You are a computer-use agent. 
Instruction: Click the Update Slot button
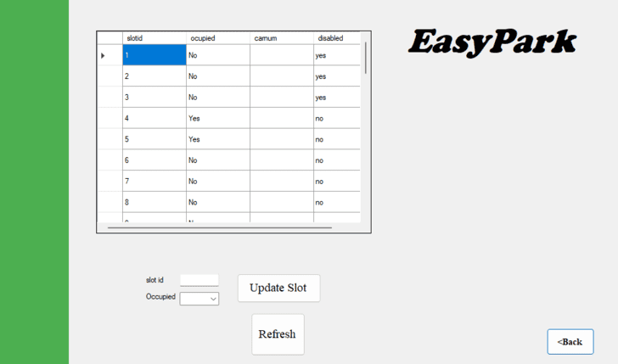pos(278,288)
